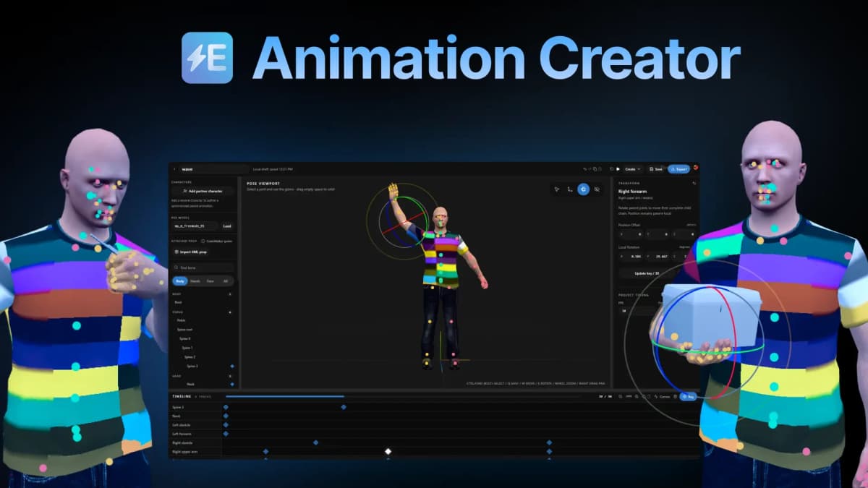The image size is (868, 488).
Task: Select the cursor selection tool in viewport
Action: [557, 189]
